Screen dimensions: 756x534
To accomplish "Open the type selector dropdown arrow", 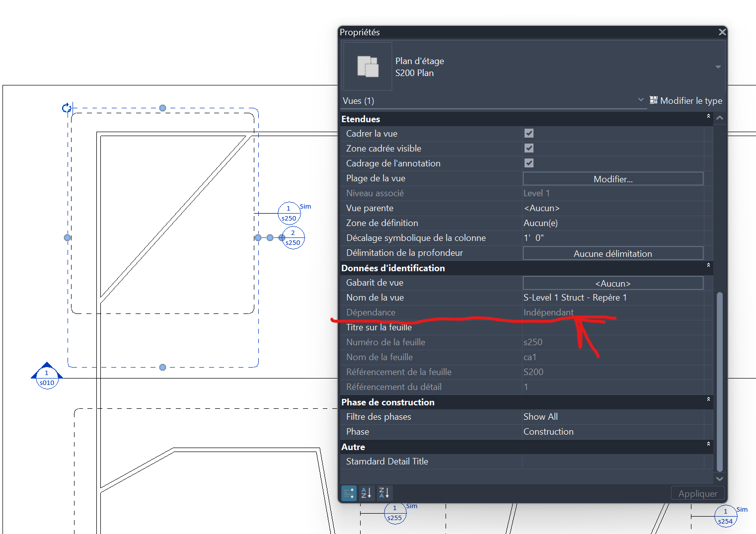I will pyautogui.click(x=718, y=67).
